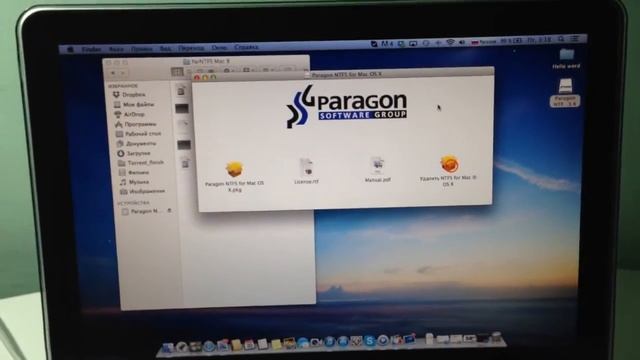Select Мои файлы in the Finder sidebar

click(x=134, y=104)
